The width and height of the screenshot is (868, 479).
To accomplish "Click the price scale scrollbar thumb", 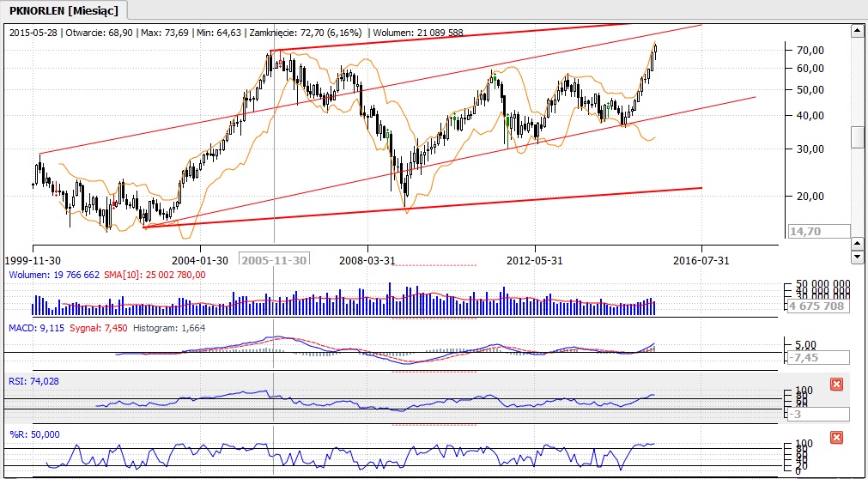I will (857, 137).
